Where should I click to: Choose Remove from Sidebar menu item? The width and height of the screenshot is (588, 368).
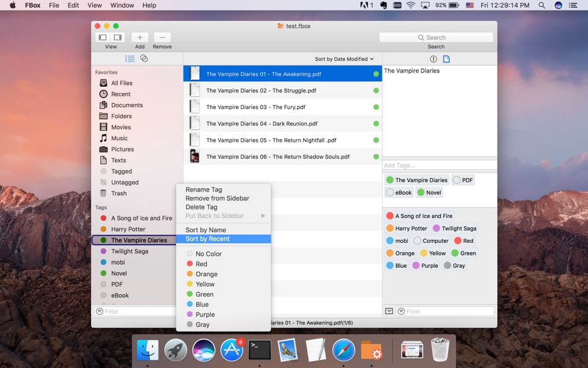[223, 198]
